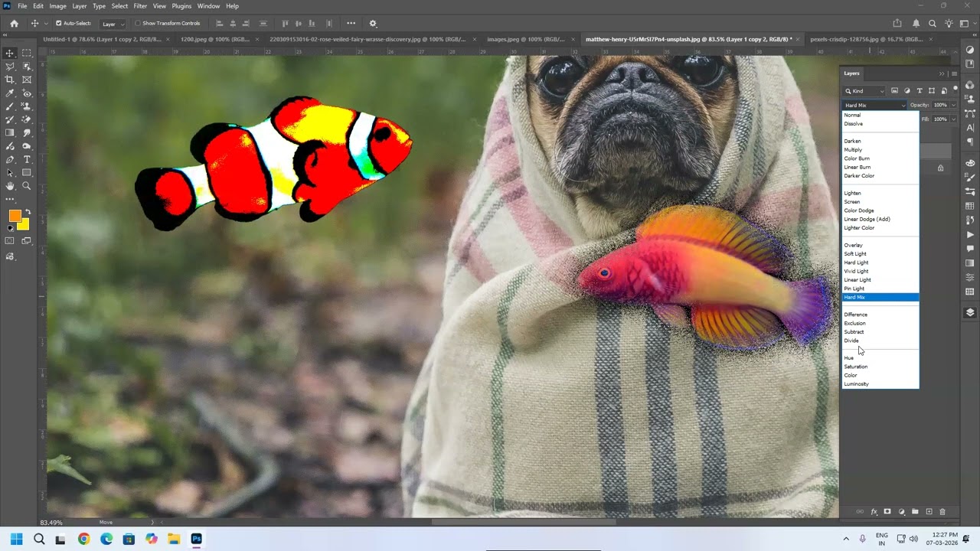Toggle type layer filter icon
Viewport: 980px width, 551px height.
[920, 91]
